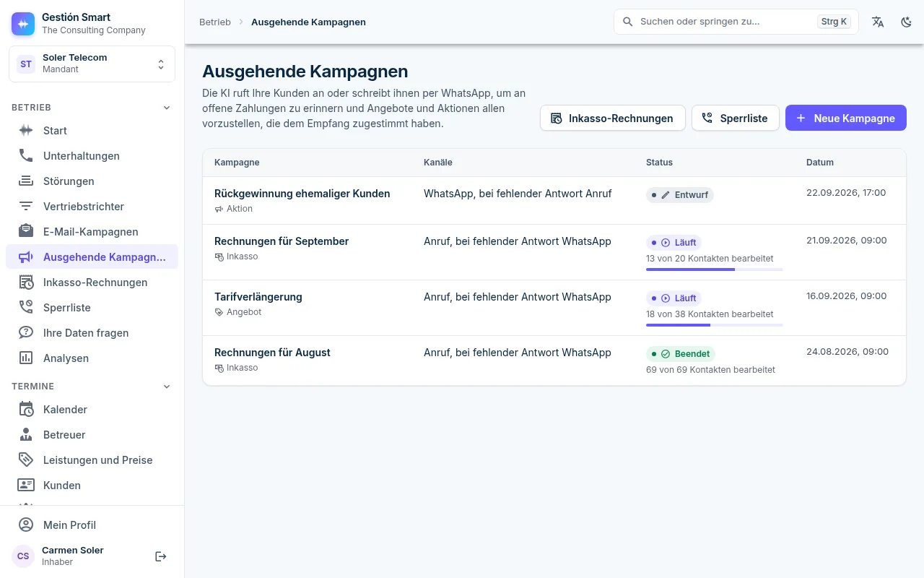The height and width of the screenshot is (578, 924).
Task: Click the Neue Kampagne button
Action: tap(846, 118)
